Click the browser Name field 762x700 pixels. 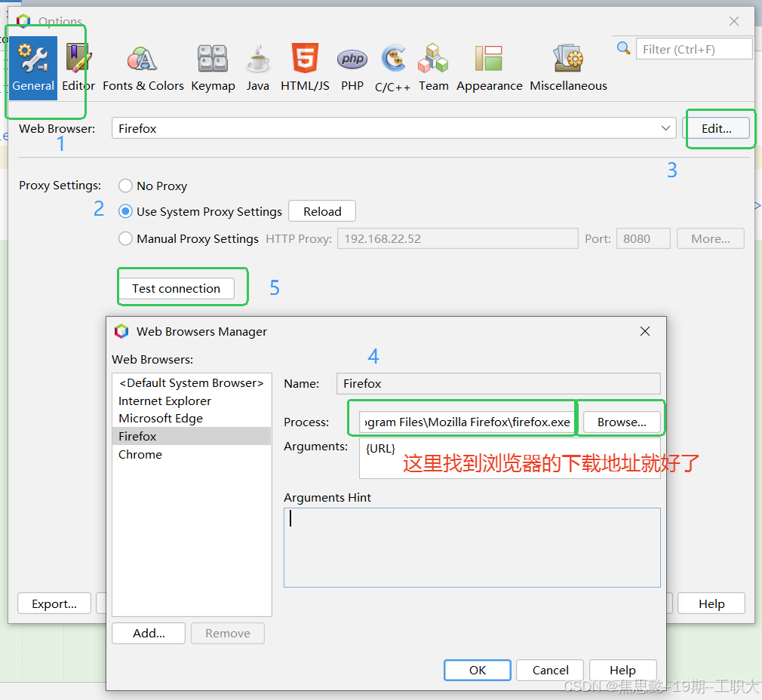(498, 383)
